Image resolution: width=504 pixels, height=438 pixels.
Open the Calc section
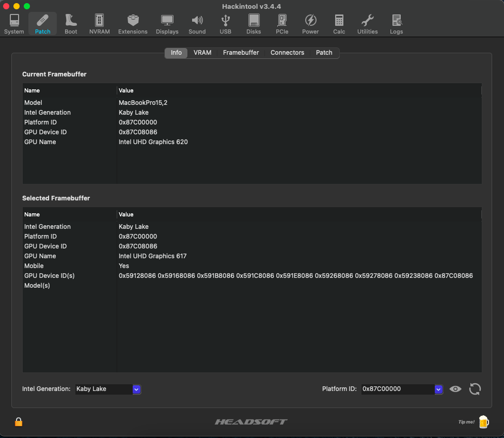coord(339,24)
